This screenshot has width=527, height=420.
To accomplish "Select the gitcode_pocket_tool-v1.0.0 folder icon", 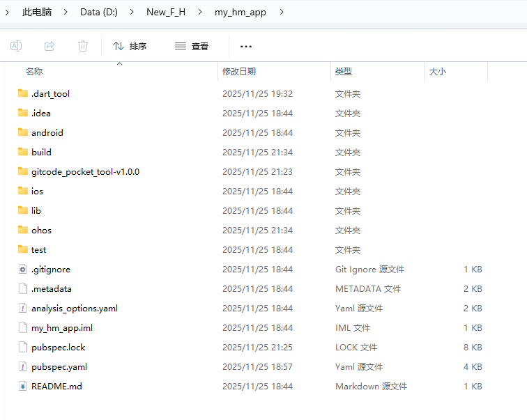I will click(23, 171).
